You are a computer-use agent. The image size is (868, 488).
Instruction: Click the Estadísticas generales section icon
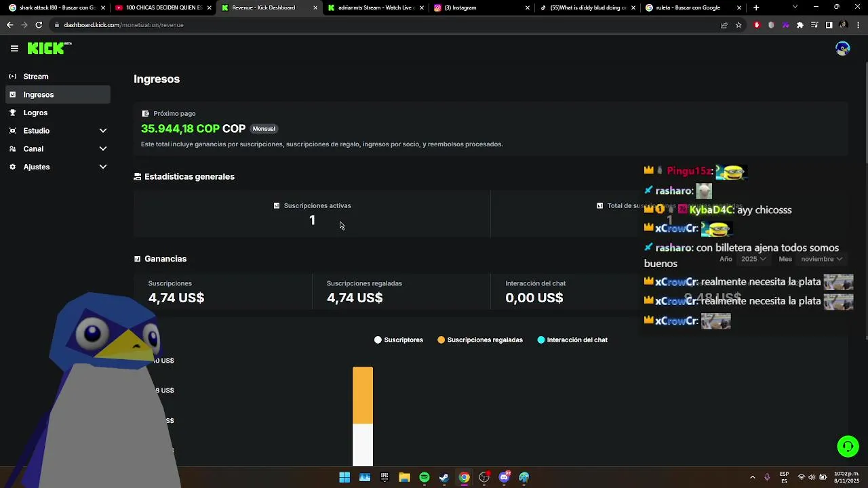[138, 177]
